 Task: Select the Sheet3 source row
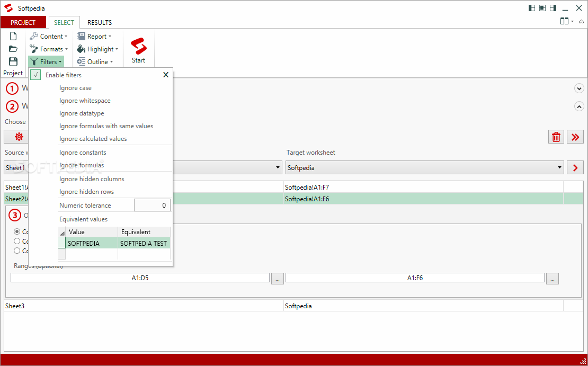[144, 306]
